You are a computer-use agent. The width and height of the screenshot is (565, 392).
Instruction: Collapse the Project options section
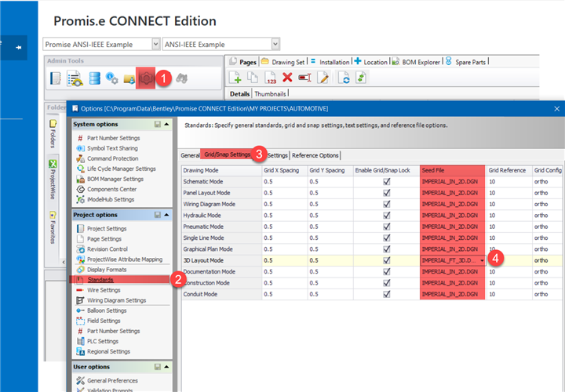pyautogui.click(x=166, y=215)
